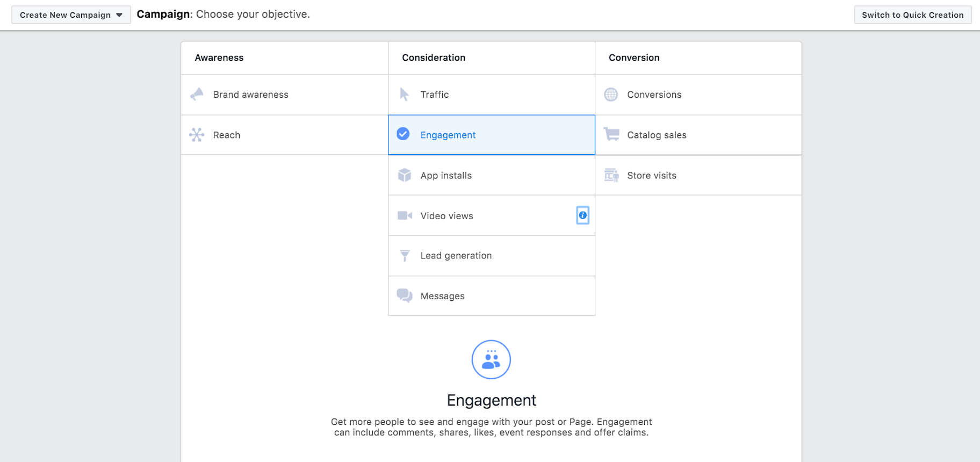Click the large Engagement people icon
980x462 pixels.
click(491, 359)
